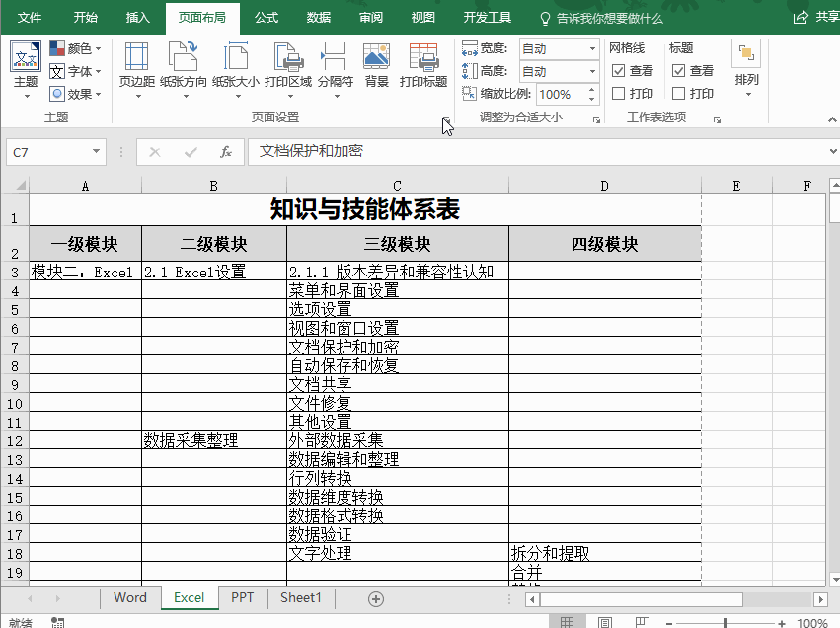The width and height of the screenshot is (840, 628).
Task: Select row 12 header
Action: pos(15,440)
